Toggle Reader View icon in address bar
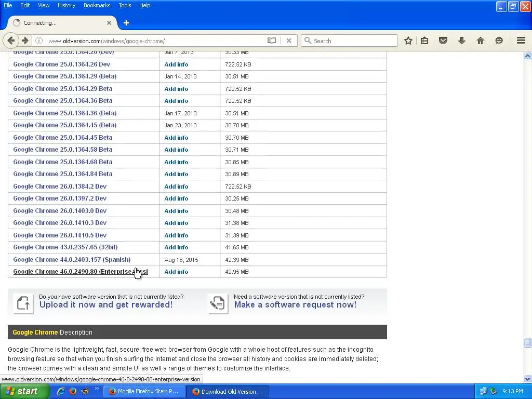Screen dimensions: 532x399 click(x=271, y=41)
